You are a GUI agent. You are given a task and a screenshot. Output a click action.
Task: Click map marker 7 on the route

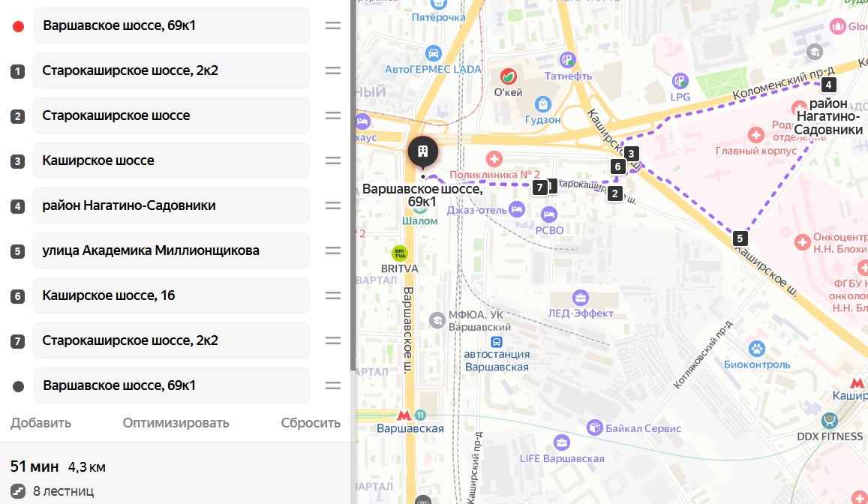(539, 187)
